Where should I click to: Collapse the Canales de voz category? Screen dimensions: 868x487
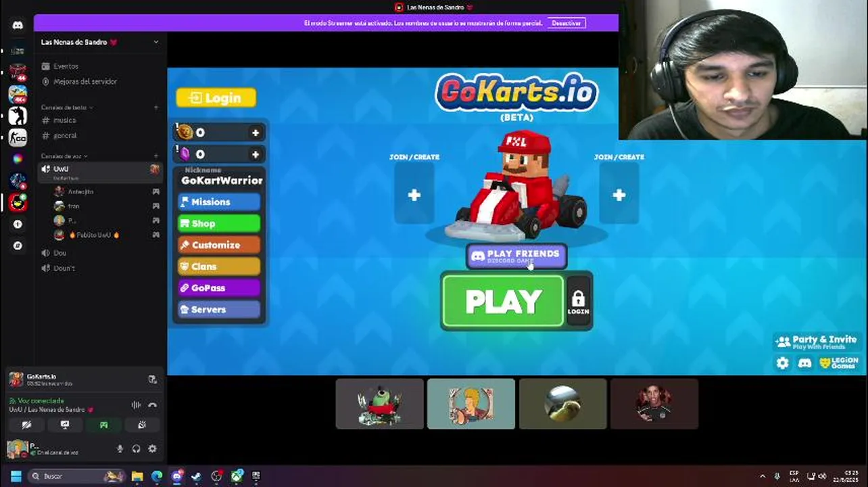point(64,156)
